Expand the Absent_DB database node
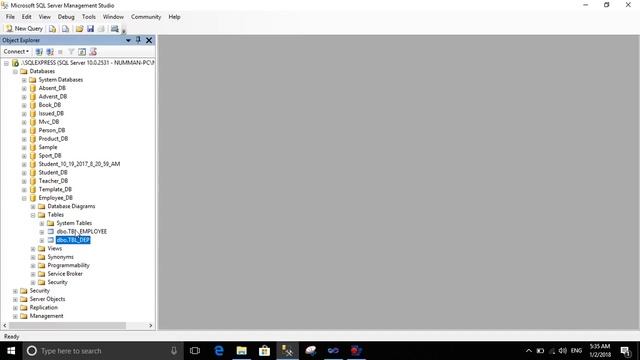The height and width of the screenshot is (360, 640). click(24, 88)
